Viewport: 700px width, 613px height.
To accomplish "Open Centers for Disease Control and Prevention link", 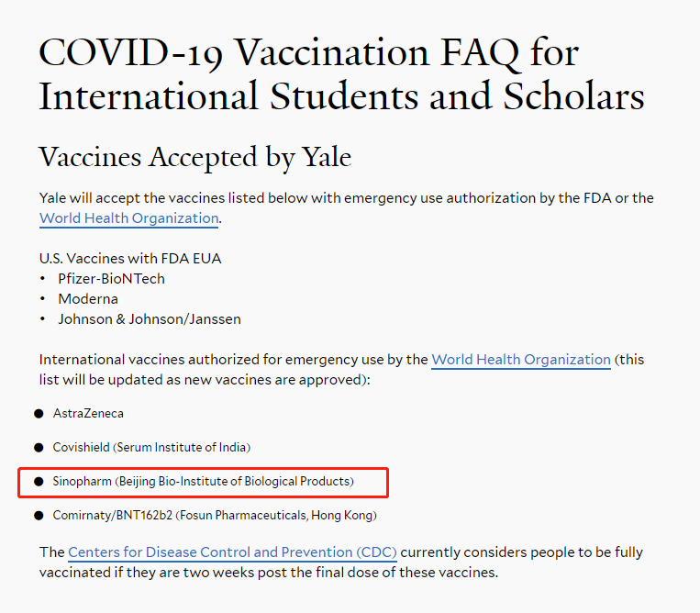I will point(232,552).
